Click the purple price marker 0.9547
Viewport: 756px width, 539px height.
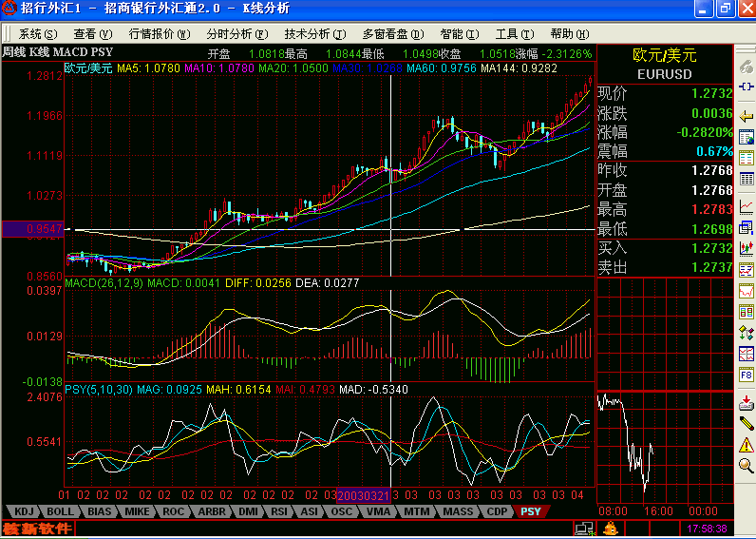tap(32, 229)
